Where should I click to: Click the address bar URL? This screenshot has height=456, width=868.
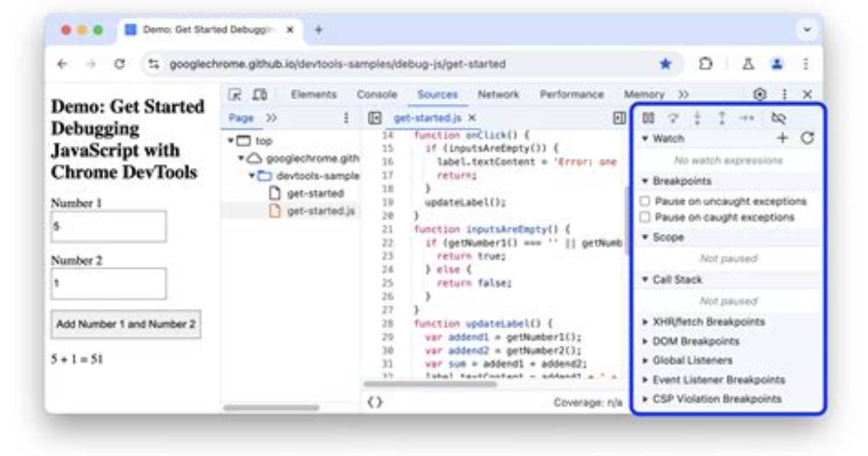click(x=337, y=65)
